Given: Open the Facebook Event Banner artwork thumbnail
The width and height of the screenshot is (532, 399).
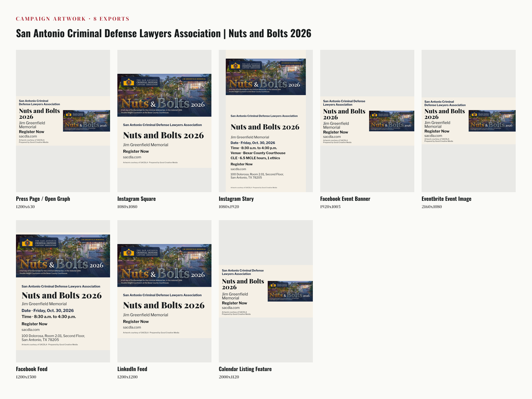Looking at the screenshot, I should tap(367, 121).
